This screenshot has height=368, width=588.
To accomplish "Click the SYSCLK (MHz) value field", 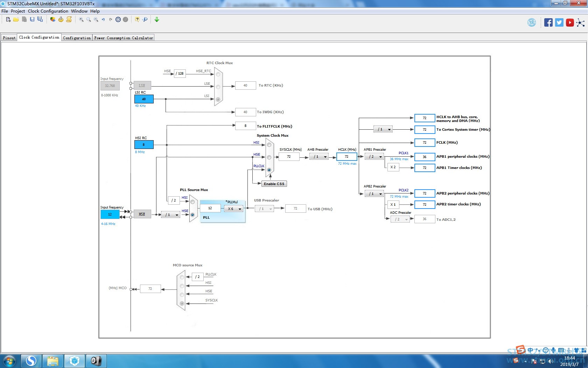I will point(289,157).
